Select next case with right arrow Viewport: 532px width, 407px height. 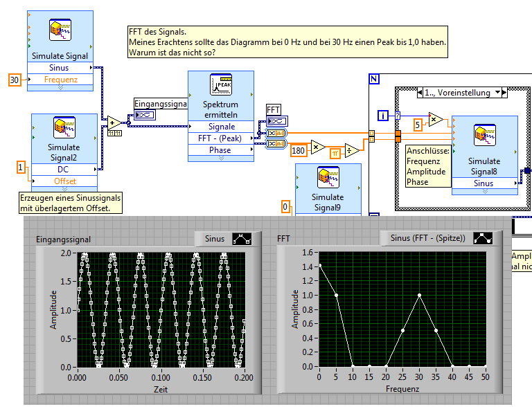coord(504,93)
